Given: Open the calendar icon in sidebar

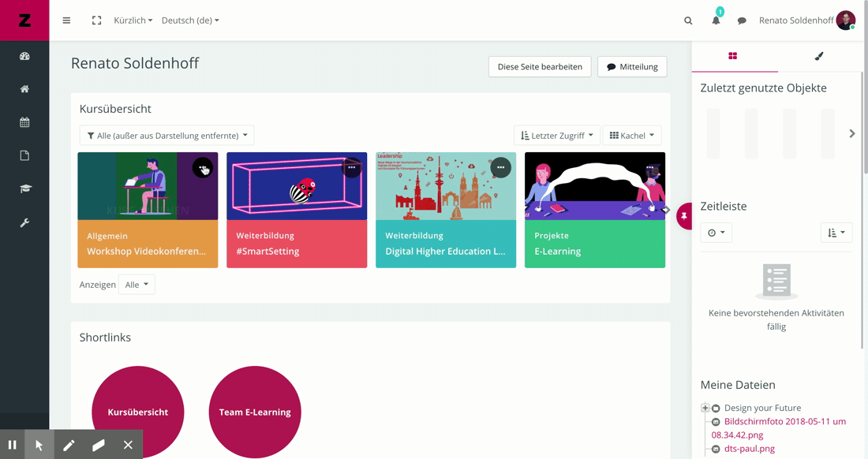Looking at the screenshot, I should (24, 122).
